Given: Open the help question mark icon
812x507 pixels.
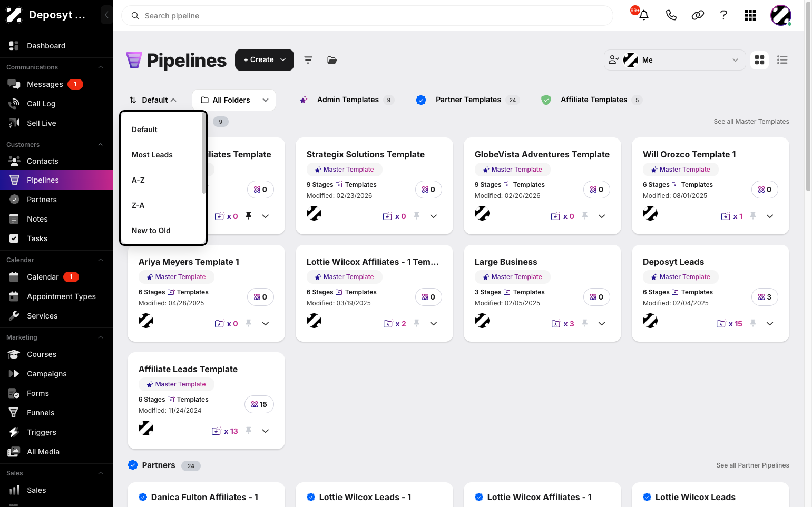Looking at the screenshot, I should point(723,15).
